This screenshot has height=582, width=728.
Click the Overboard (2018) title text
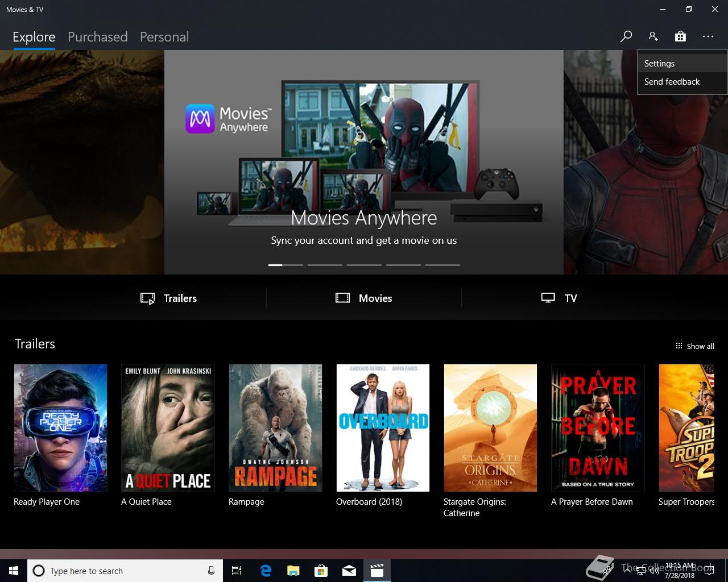click(369, 502)
